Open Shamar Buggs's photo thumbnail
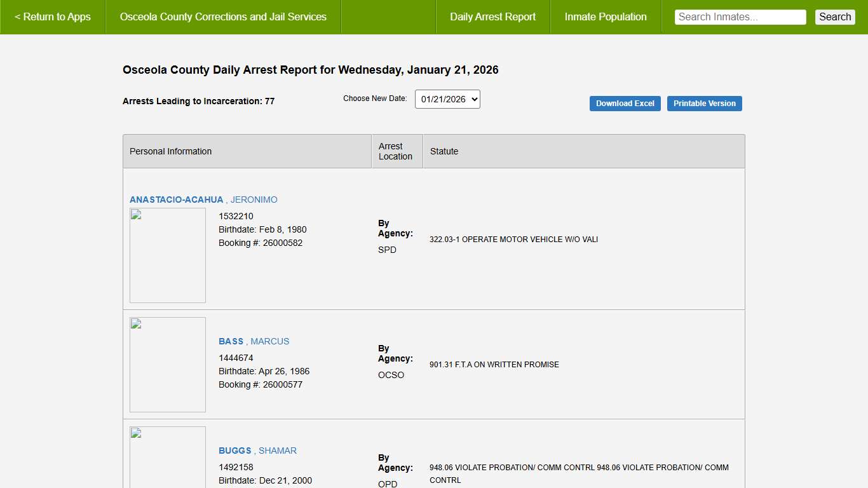Viewport: 868px width, 488px height. (x=168, y=457)
